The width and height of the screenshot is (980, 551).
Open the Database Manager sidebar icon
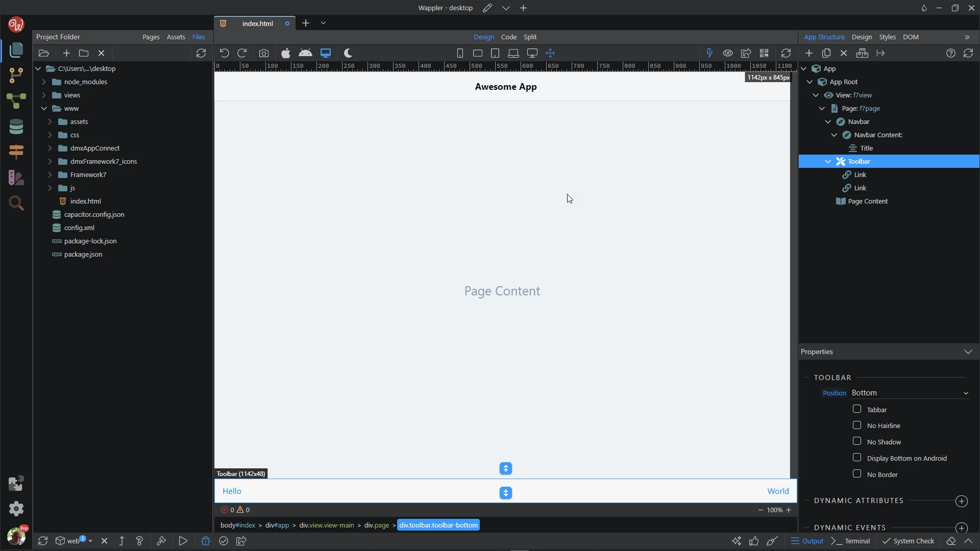click(16, 127)
